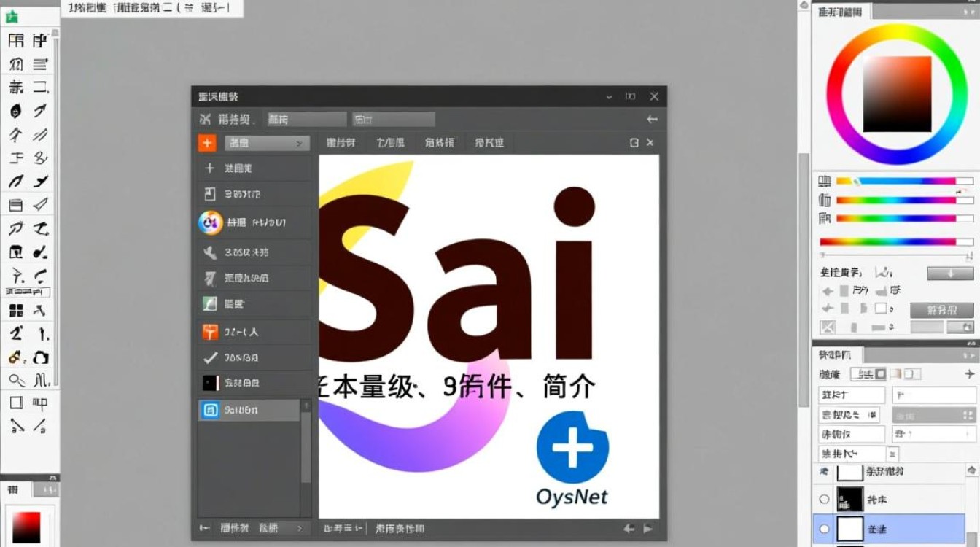This screenshot has width=980, height=547.
Task: Select the wrench icon row in the dialog list
Action: tap(254, 252)
